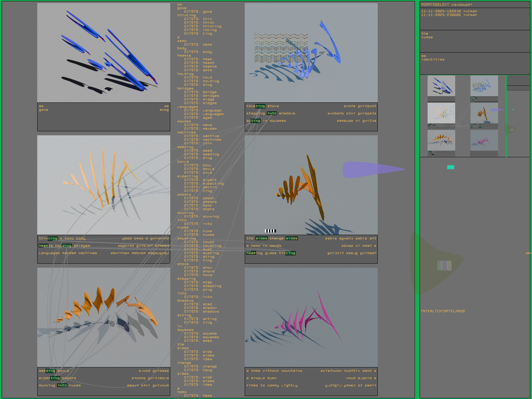
Task: Click the blue spikes render viewport
Action: [x=103, y=53]
